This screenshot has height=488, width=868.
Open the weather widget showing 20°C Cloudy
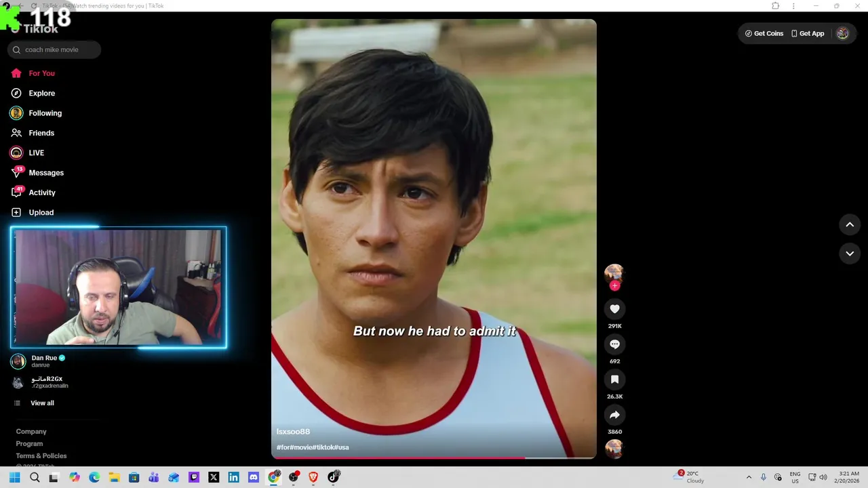point(688,477)
